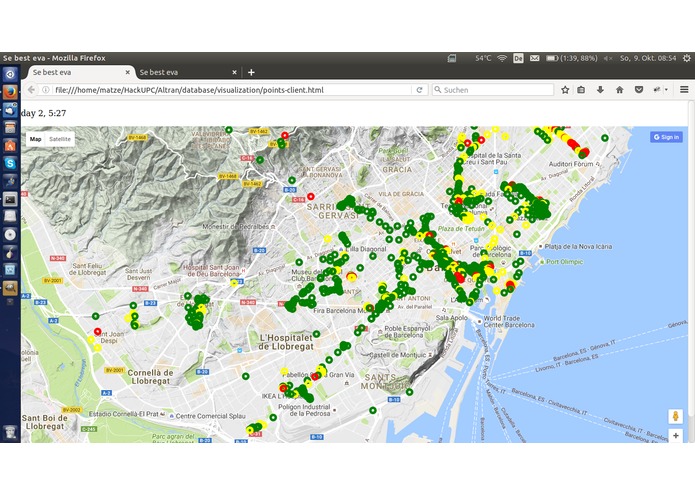Show bookmarks list clipboard icon

point(581,90)
